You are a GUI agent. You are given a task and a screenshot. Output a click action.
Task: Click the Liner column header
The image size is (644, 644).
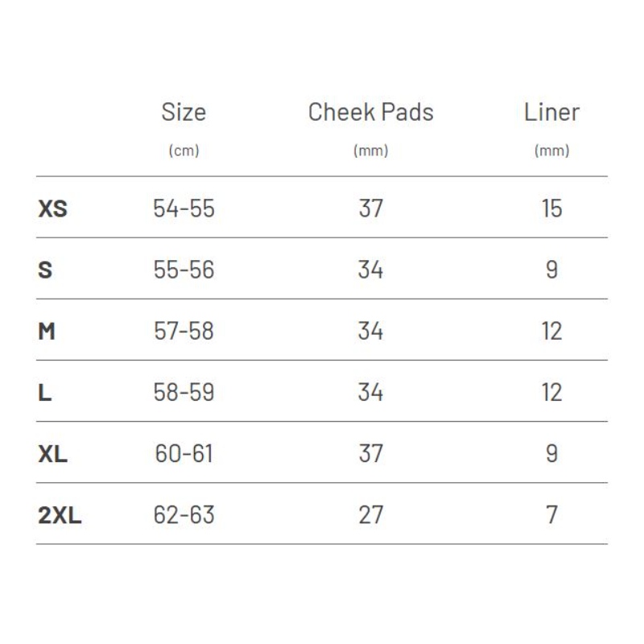551,112
